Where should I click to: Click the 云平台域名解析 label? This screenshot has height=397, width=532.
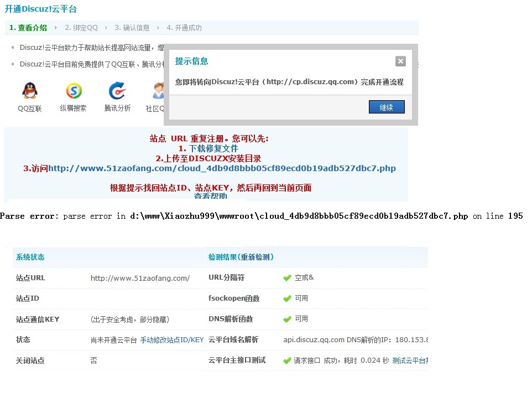tap(233, 339)
